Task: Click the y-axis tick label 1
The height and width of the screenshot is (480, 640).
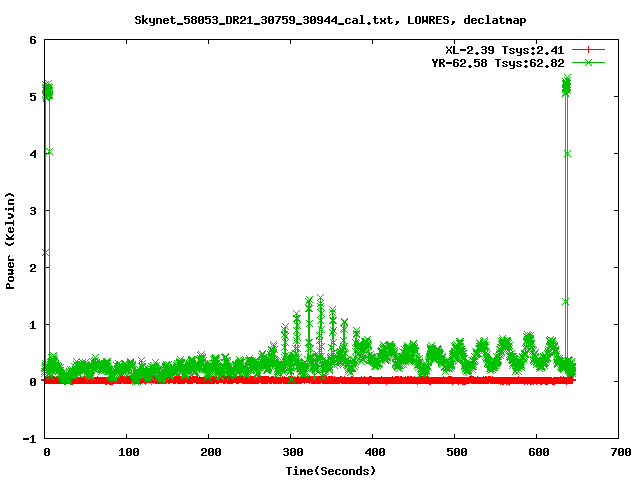Action: (x=33, y=325)
